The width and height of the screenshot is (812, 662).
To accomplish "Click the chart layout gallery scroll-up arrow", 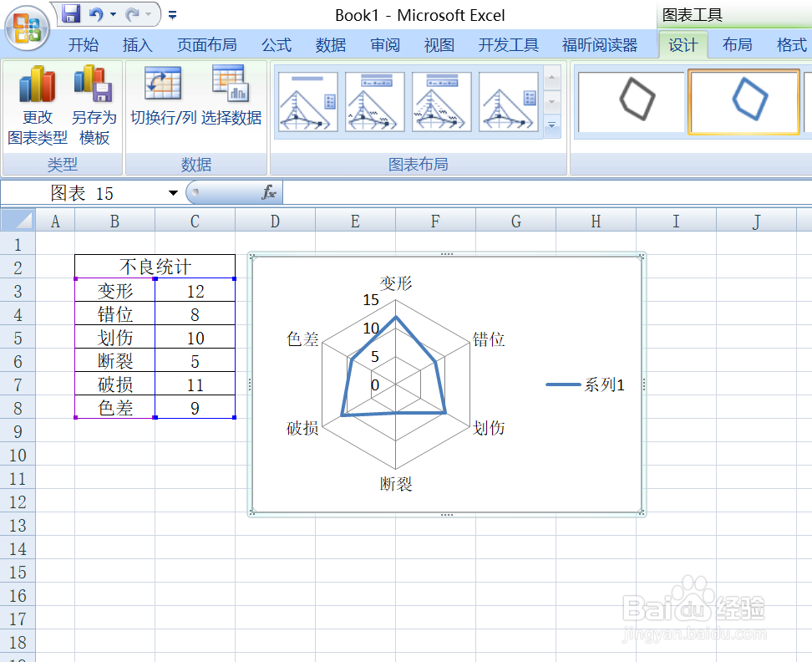I will pyautogui.click(x=551, y=75).
